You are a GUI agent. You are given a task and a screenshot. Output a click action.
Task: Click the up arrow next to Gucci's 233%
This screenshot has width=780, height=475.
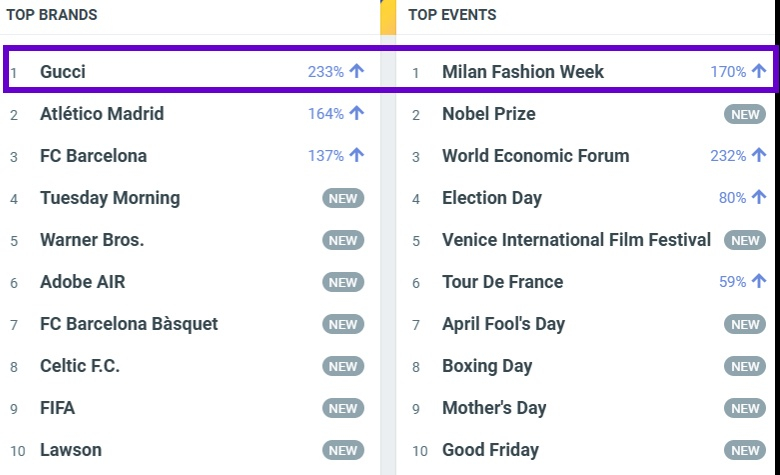357,72
